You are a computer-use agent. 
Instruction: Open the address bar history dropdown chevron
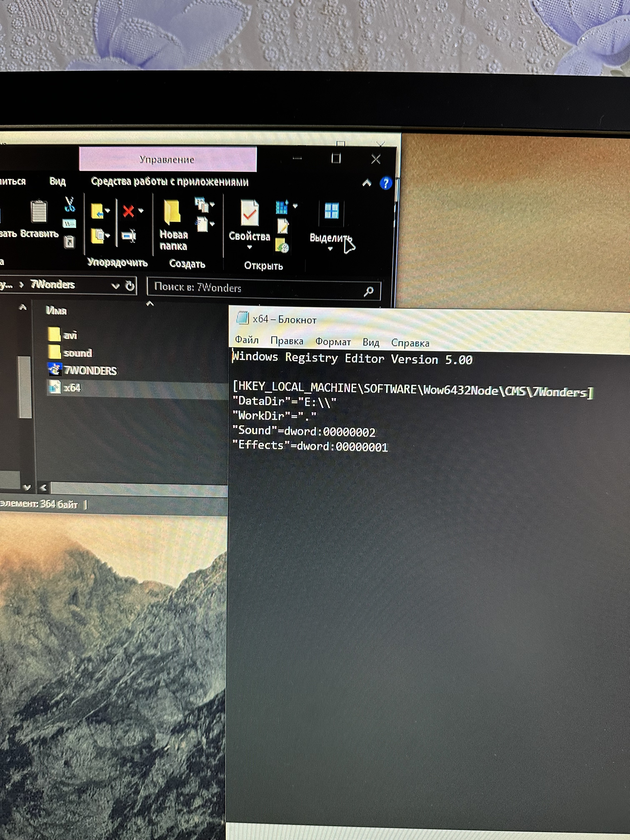pyautogui.click(x=115, y=286)
